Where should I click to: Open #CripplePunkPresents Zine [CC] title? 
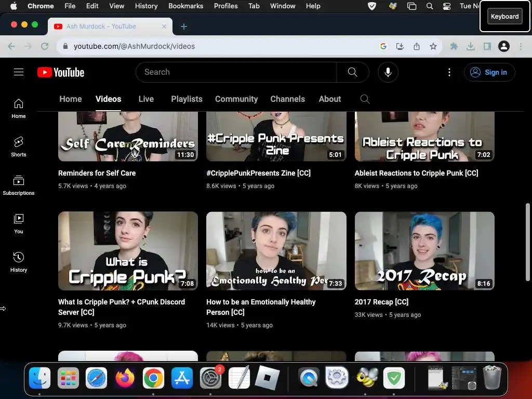(258, 173)
